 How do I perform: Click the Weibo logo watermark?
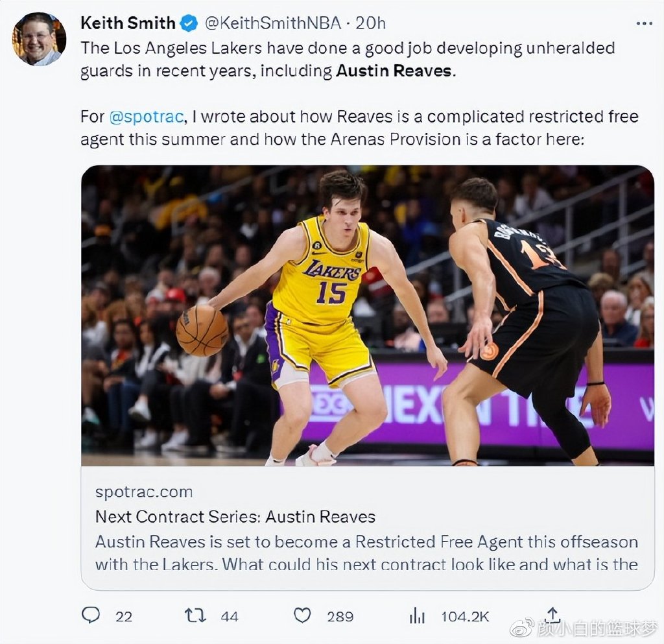[522, 627]
